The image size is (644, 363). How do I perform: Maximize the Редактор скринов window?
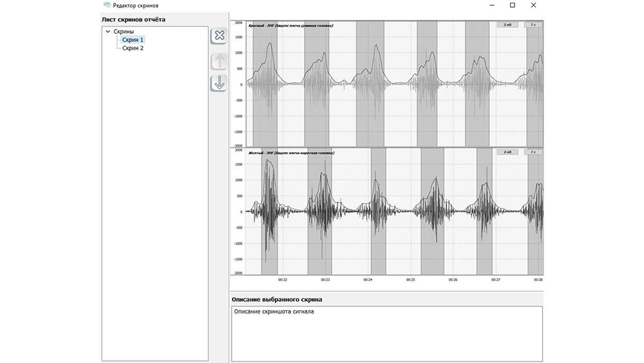513,5
